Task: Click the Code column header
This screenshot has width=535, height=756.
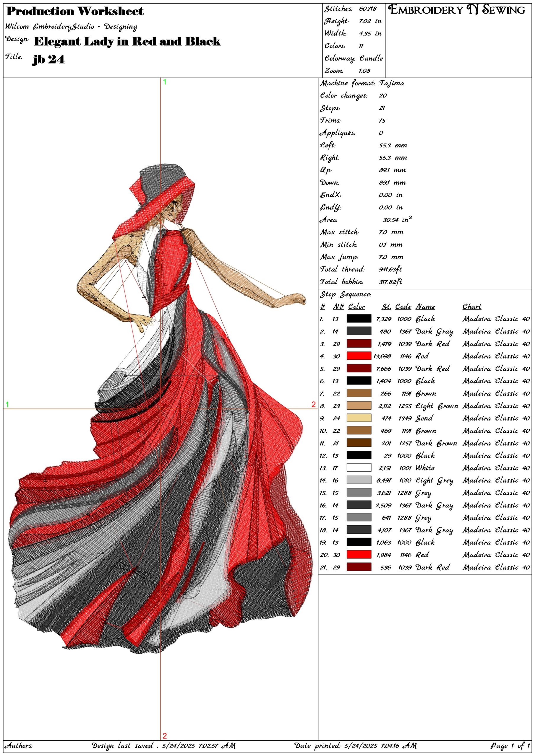Action: [403, 307]
